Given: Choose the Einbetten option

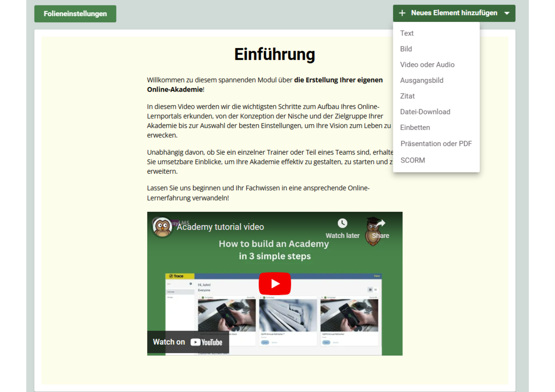Looking at the screenshot, I should [x=415, y=127].
